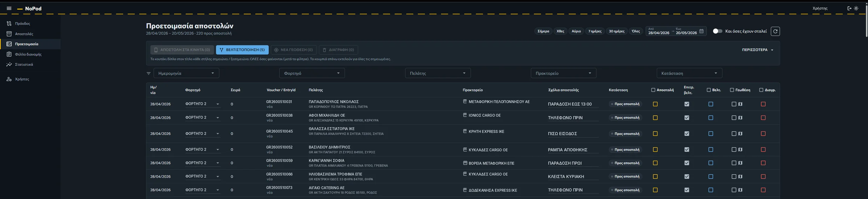Open the Πρόοδος sidebar item
Screen dimensions: 868x199
click(30, 24)
